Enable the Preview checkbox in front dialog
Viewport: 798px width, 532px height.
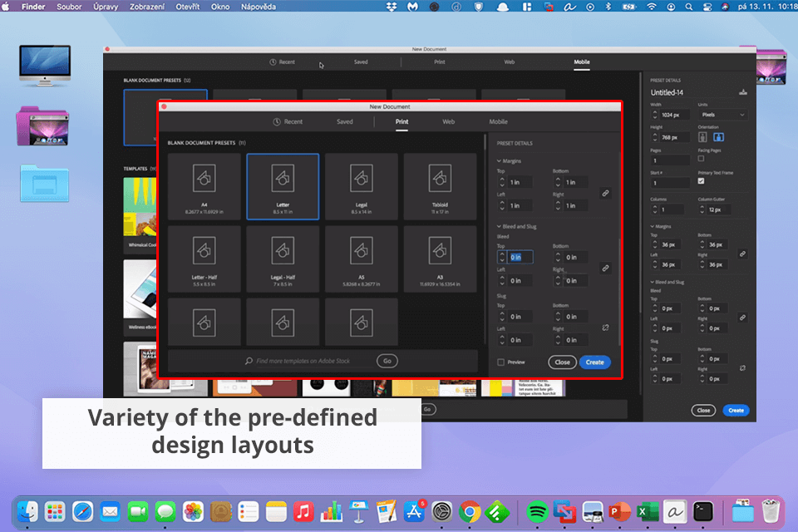500,362
